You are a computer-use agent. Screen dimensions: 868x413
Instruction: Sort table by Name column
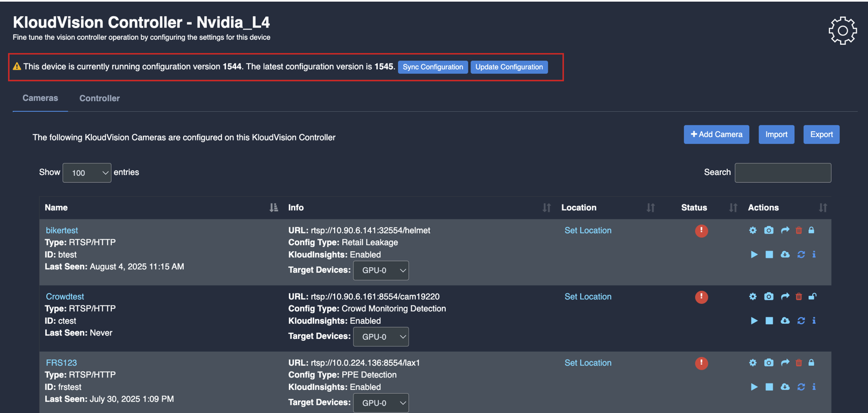(274, 208)
